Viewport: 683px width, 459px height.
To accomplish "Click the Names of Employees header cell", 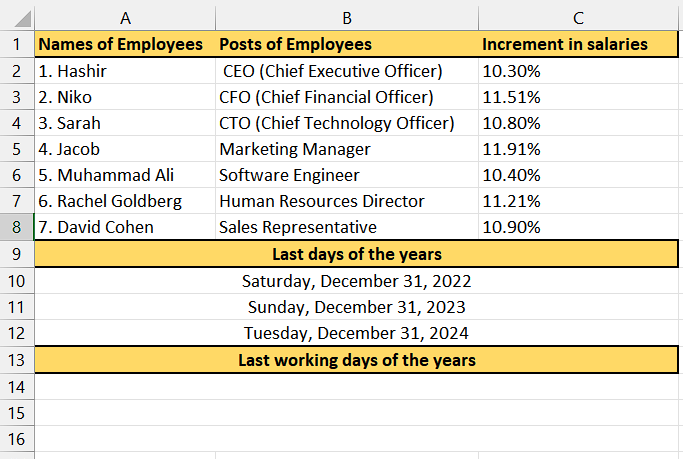I will pos(125,44).
